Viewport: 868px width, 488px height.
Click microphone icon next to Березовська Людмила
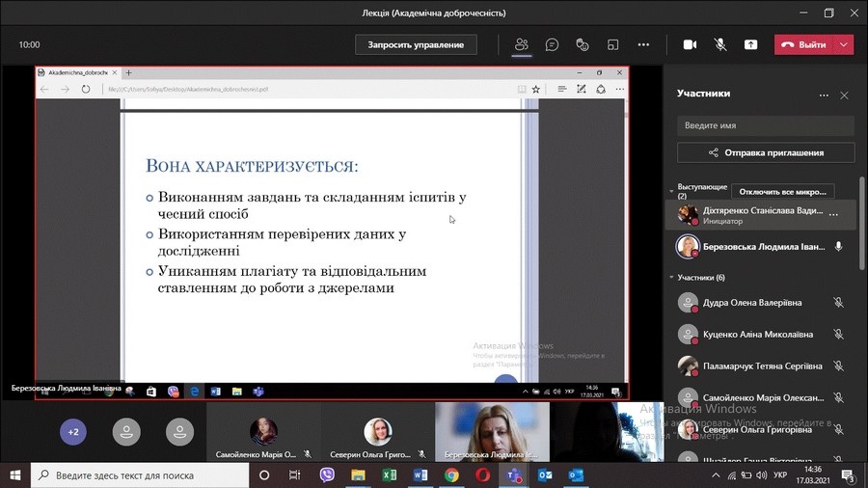tap(839, 247)
